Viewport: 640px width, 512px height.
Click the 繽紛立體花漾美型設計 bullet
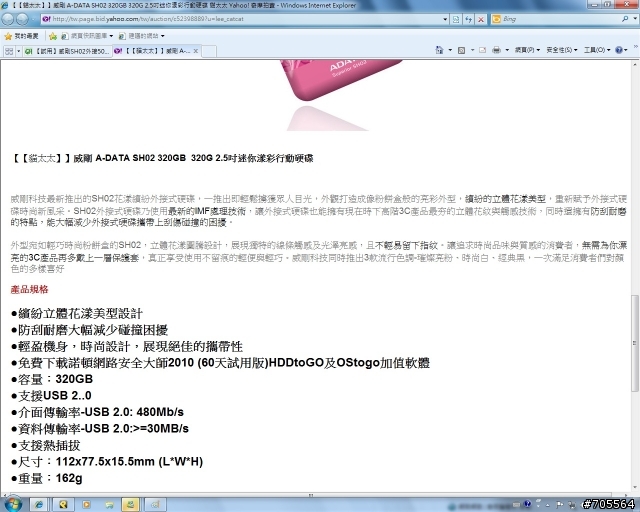coord(77,314)
